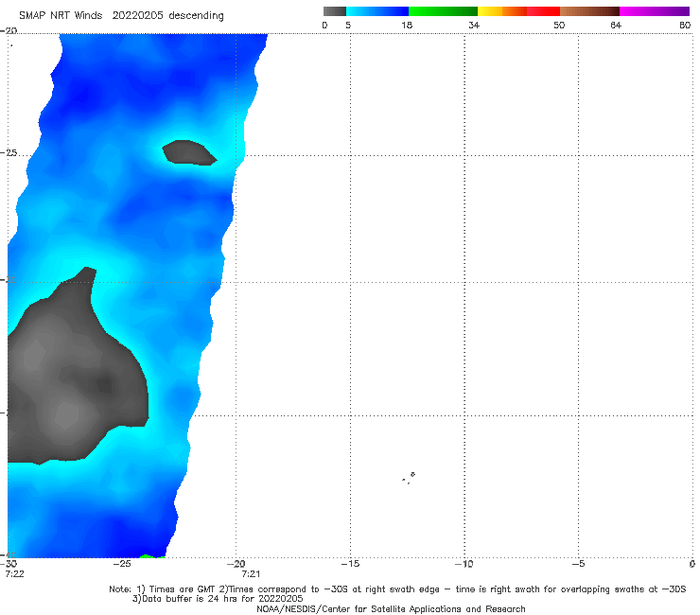Click the longitude label '-25' on bottom axis
This screenshot has height=615, width=700.
(122, 564)
